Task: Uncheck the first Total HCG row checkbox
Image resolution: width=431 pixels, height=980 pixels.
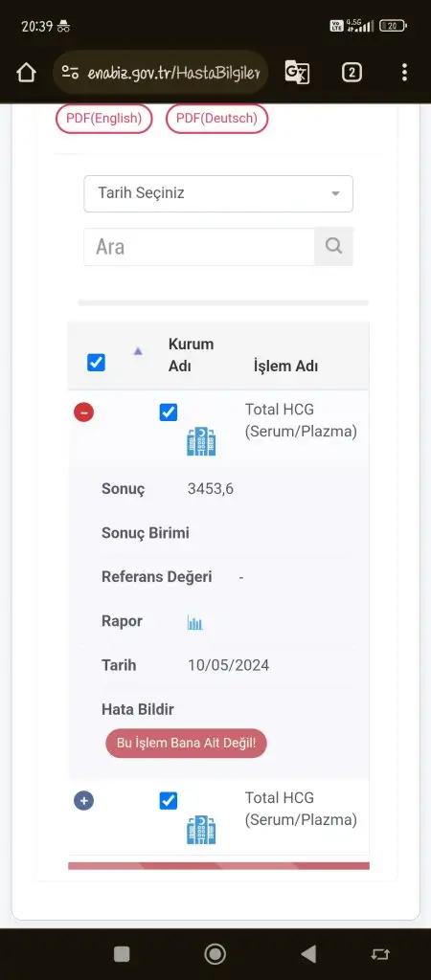Action: (169, 412)
